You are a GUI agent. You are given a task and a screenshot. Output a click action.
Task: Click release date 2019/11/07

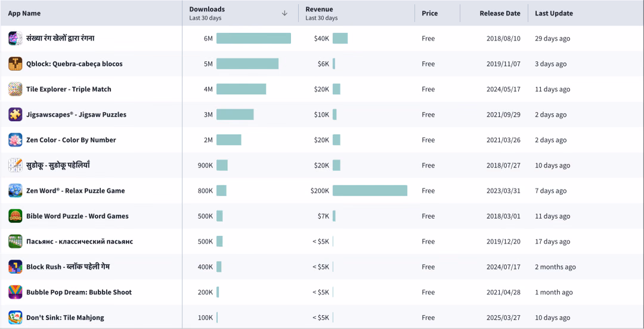tap(503, 64)
